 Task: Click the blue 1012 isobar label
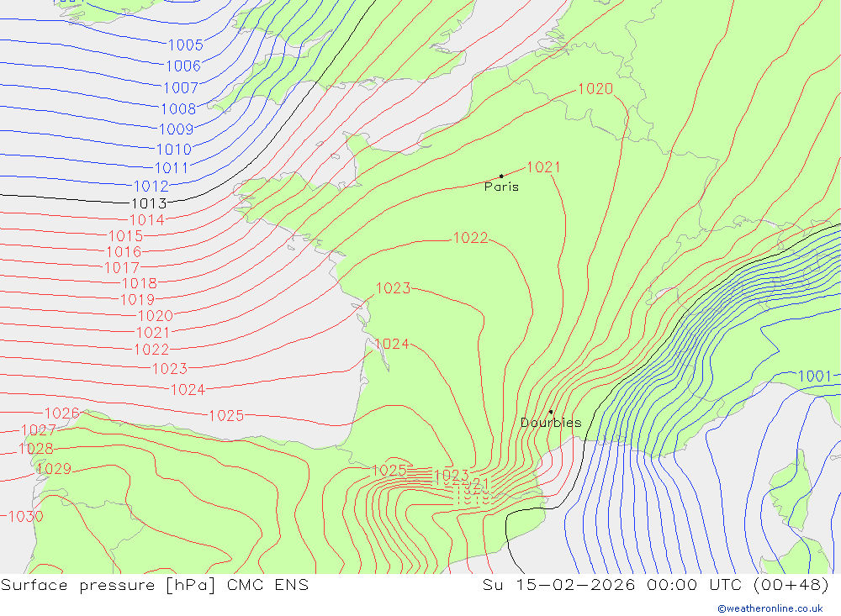(151, 186)
